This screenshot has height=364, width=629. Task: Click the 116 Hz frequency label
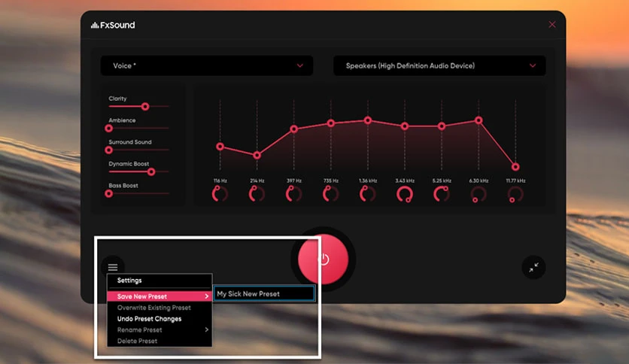coord(220,180)
